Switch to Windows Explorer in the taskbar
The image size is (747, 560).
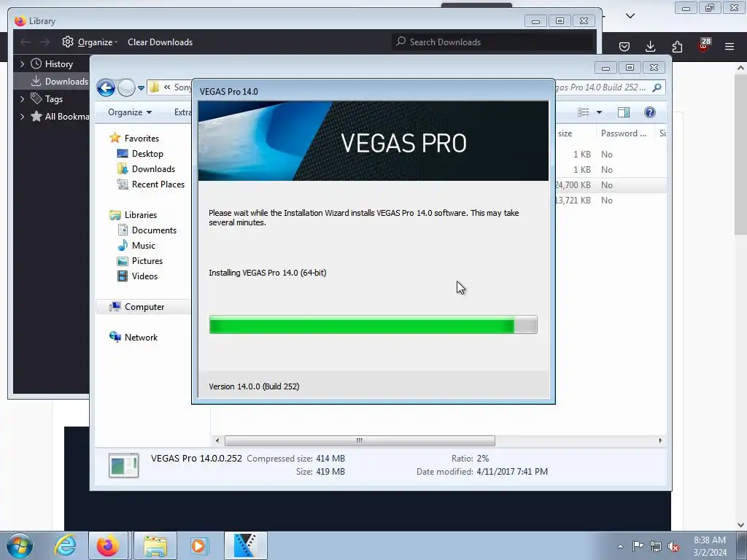tap(155, 545)
